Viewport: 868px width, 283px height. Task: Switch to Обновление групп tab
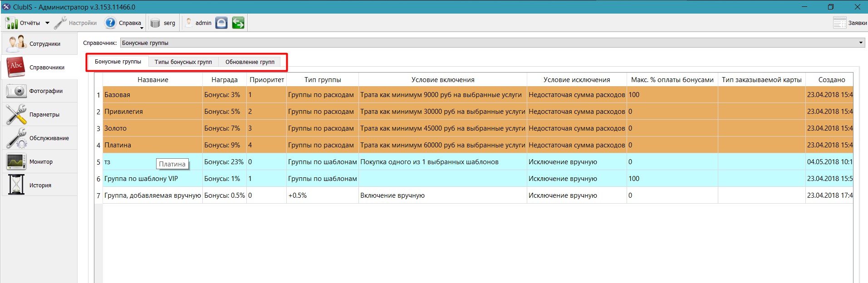(250, 62)
